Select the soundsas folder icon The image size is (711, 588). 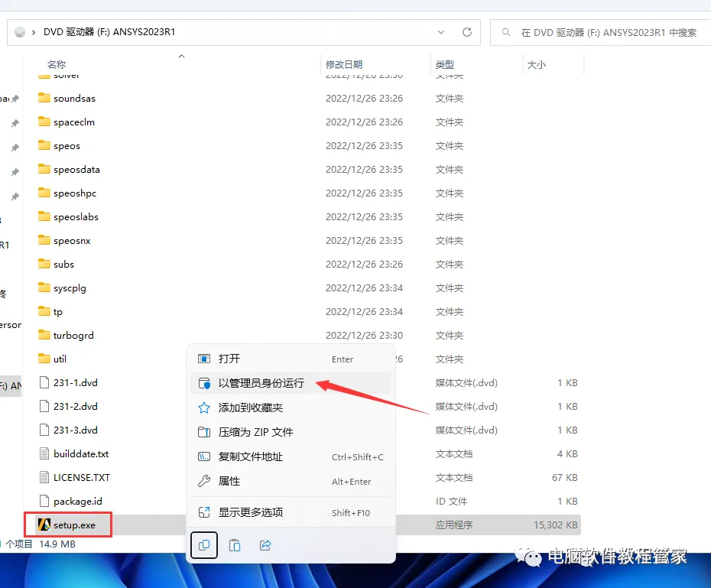44,98
